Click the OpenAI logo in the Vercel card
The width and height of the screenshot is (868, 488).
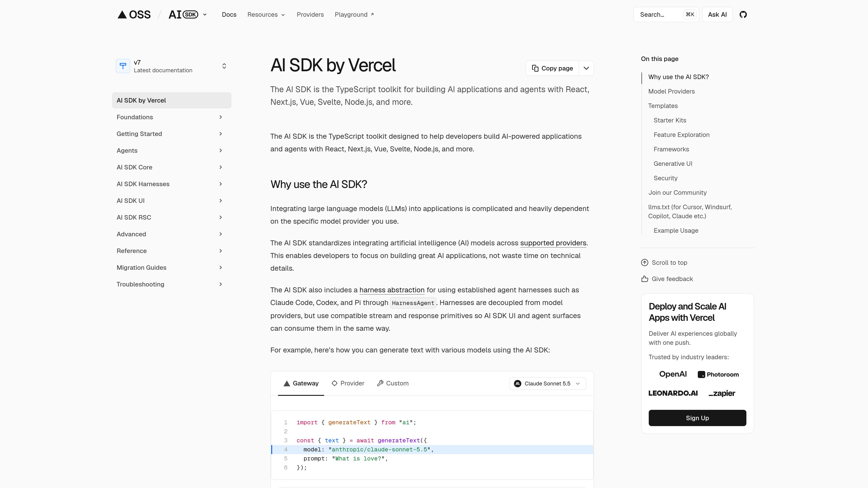pos(673,374)
